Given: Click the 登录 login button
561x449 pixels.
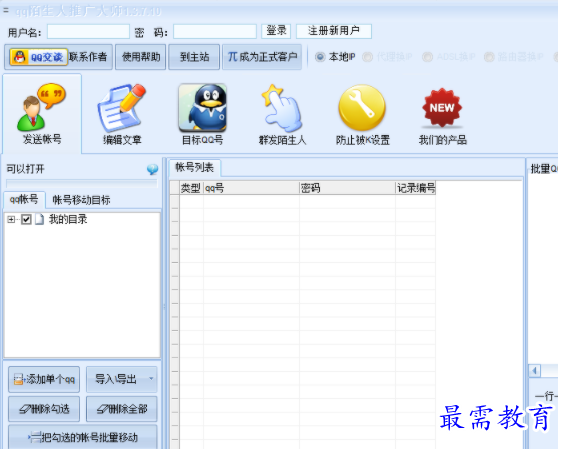Looking at the screenshot, I should click(x=276, y=31).
